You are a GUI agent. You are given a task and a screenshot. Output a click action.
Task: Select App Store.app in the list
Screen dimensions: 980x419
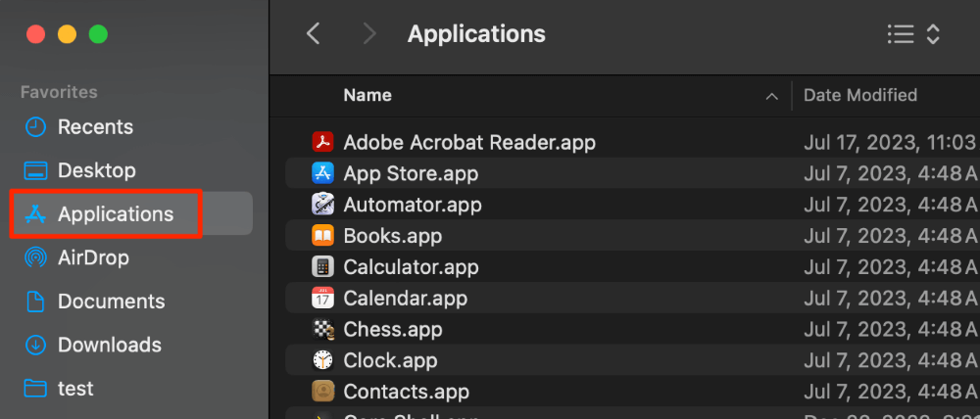point(411,173)
